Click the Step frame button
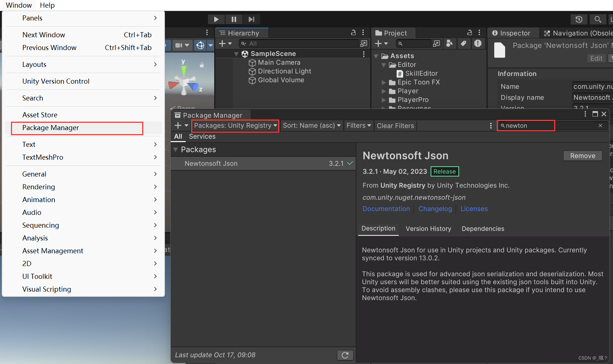613x364 pixels. click(x=251, y=19)
